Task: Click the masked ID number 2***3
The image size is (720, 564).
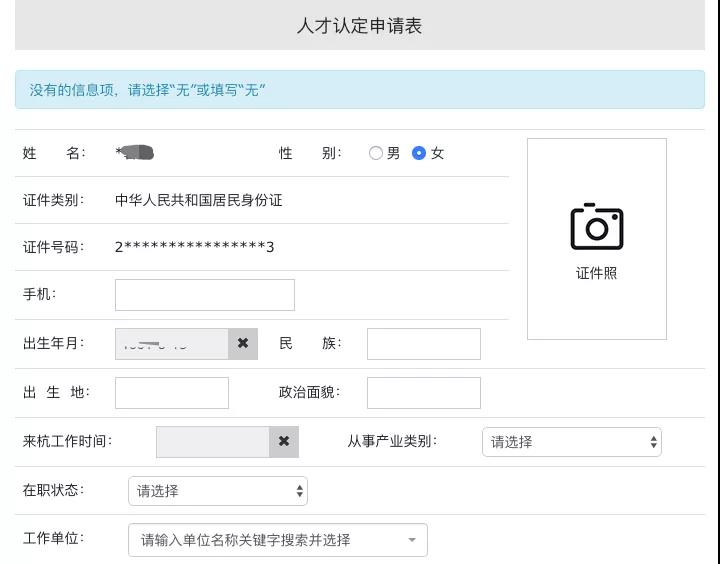Action: click(194, 247)
